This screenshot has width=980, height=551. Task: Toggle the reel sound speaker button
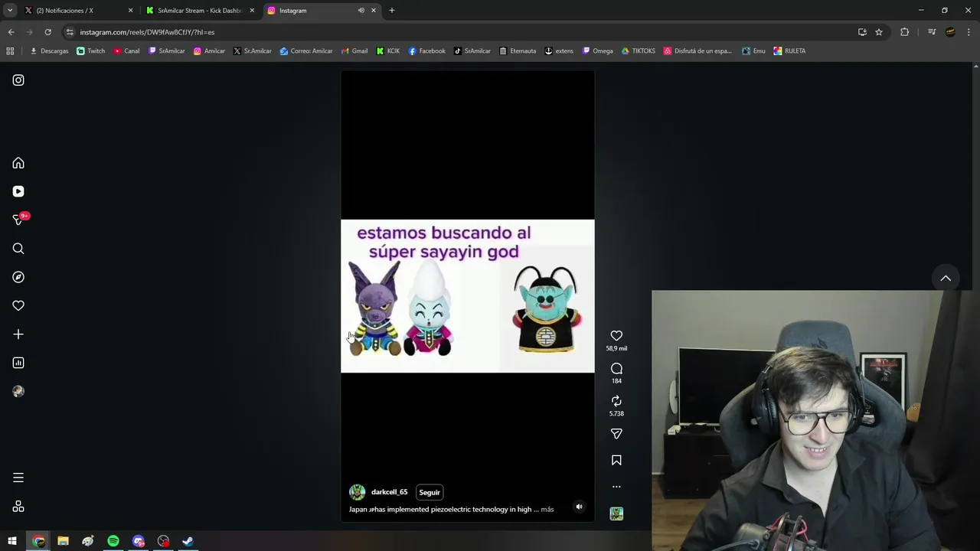click(579, 507)
